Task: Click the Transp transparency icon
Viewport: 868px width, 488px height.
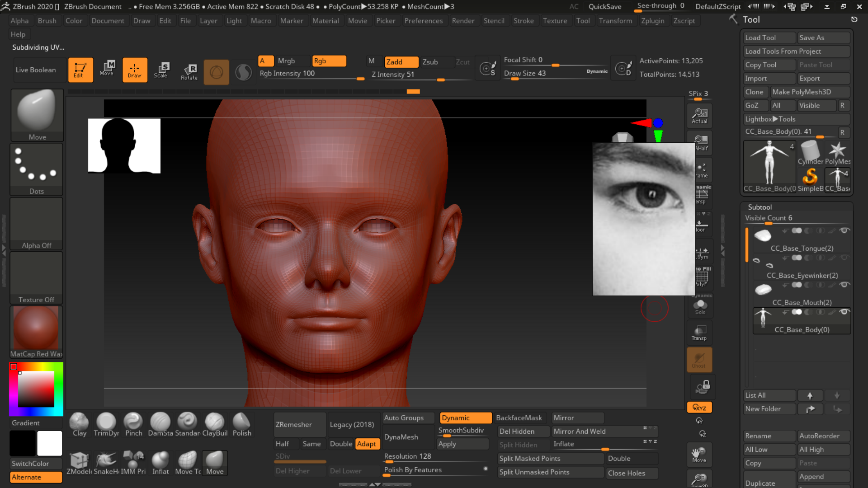Action: 699,333
